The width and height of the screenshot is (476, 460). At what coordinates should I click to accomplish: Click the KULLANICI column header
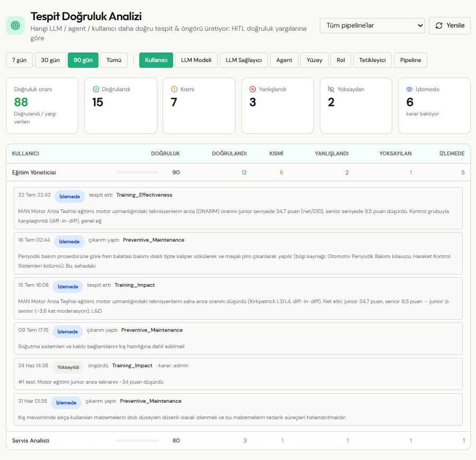(25, 154)
